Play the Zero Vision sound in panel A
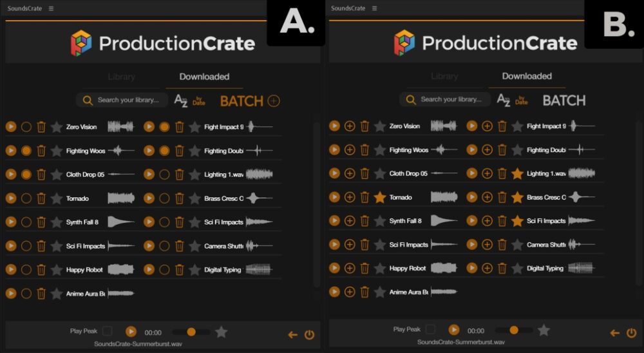 click(11, 127)
